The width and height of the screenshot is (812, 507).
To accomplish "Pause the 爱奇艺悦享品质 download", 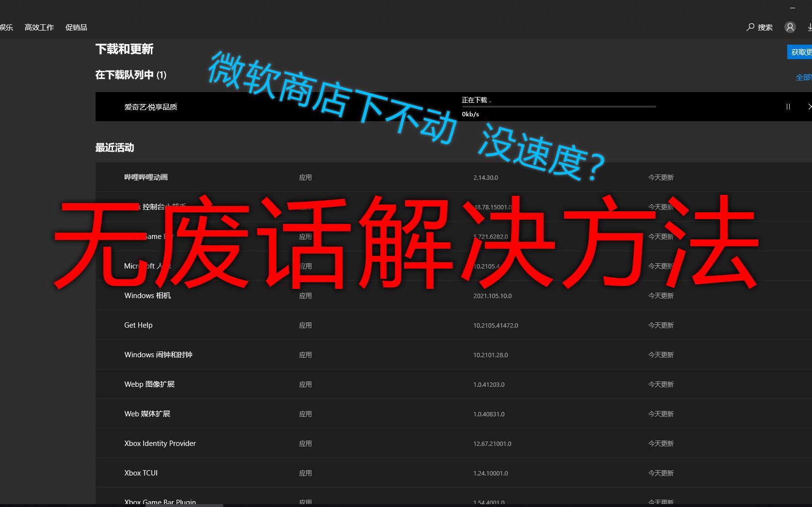I will pos(788,107).
